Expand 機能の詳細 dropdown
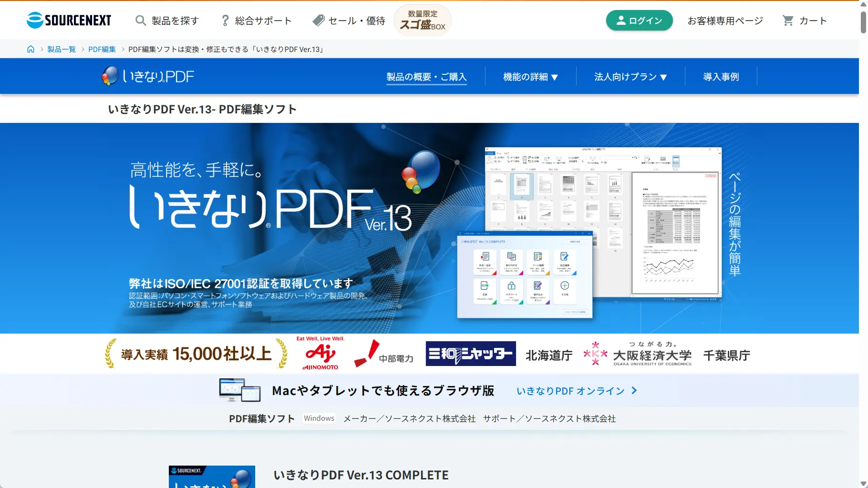Viewport: 868px width, 488px height. (530, 77)
